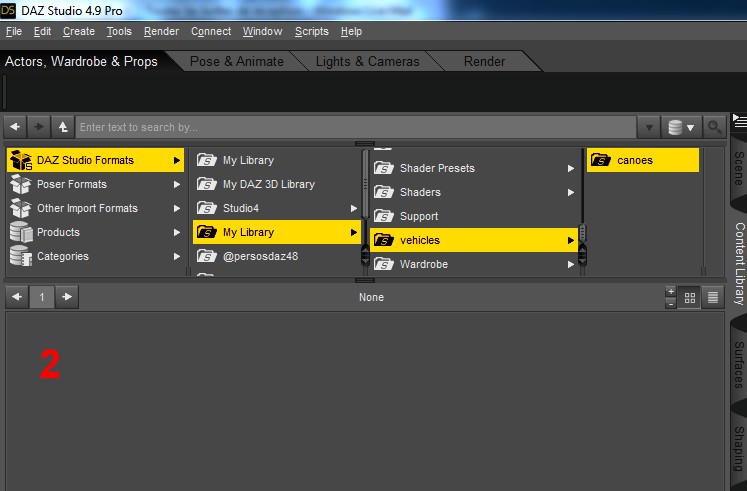The image size is (747, 491).
Task: Open the Support folder
Action: (474, 216)
